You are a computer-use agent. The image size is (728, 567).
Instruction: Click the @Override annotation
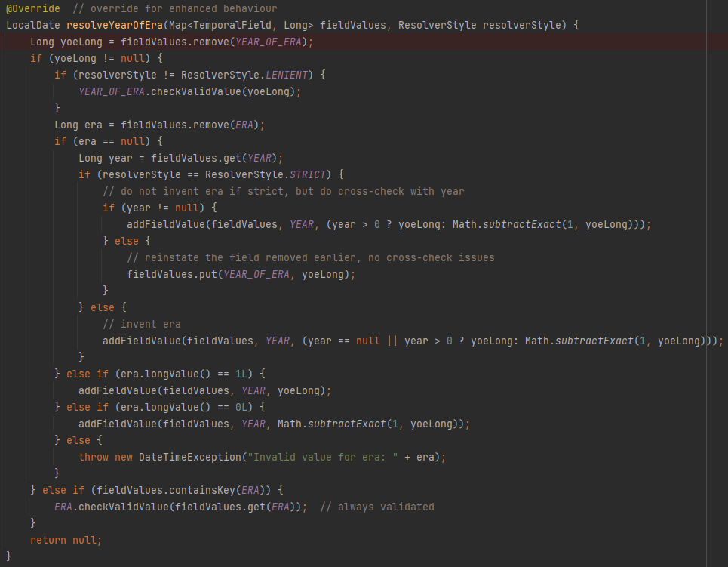click(x=33, y=8)
